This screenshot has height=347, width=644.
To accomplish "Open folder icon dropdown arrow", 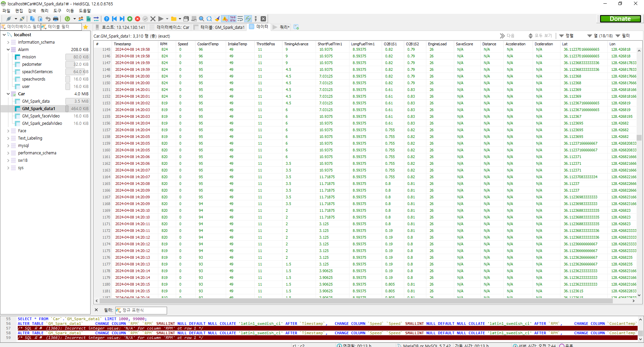I will click(180, 19).
